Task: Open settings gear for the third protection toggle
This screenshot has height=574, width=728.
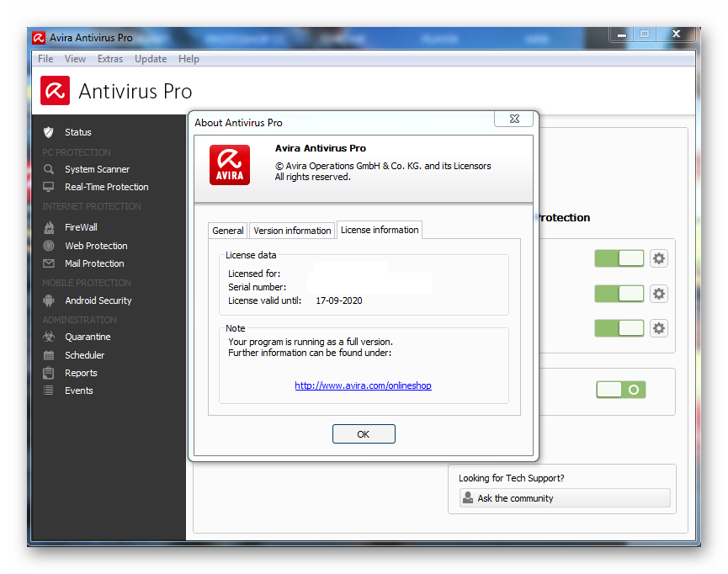Action: pos(658,328)
